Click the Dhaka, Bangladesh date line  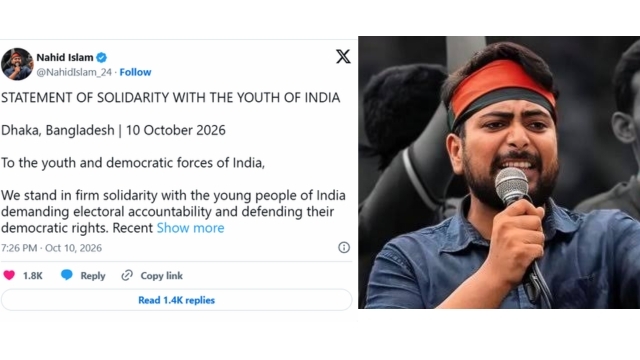click(x=113, y=130)
